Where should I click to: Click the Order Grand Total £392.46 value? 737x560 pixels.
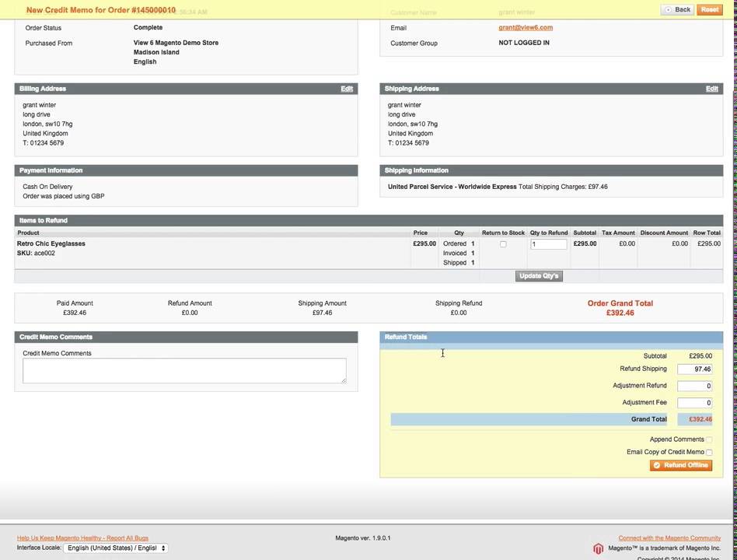click(620, 313)
